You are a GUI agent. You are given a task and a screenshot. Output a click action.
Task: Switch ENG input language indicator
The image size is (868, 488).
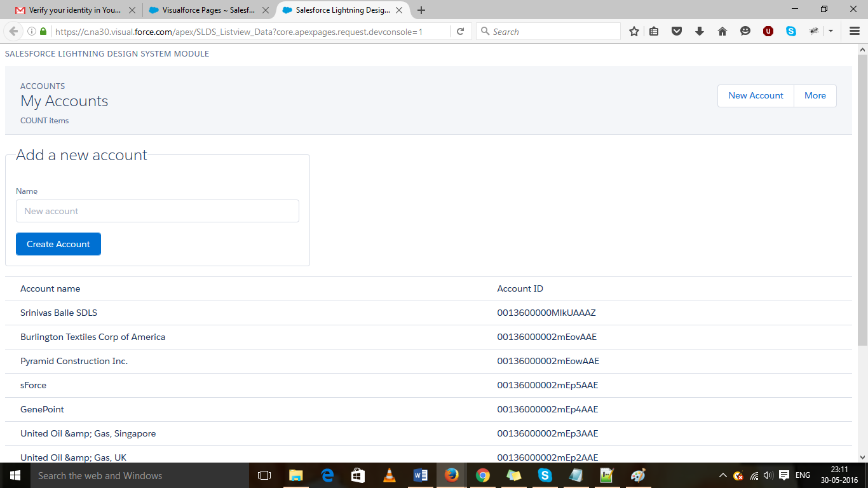[803, 475]
